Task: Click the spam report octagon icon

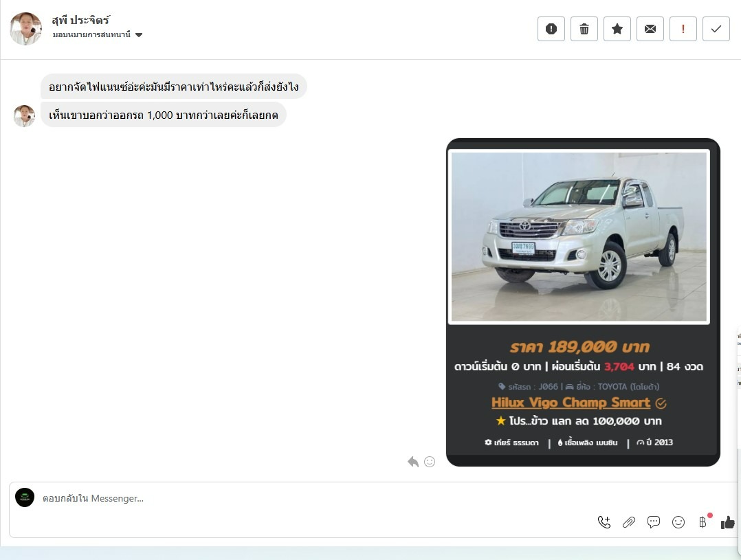Action: (551, 29)
